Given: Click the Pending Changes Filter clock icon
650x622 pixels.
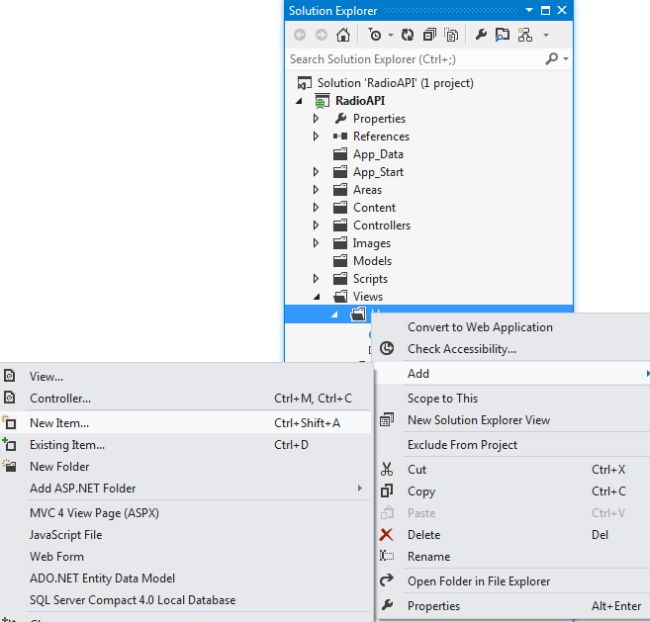Looking at the screenshot, I should coord(375,35).
